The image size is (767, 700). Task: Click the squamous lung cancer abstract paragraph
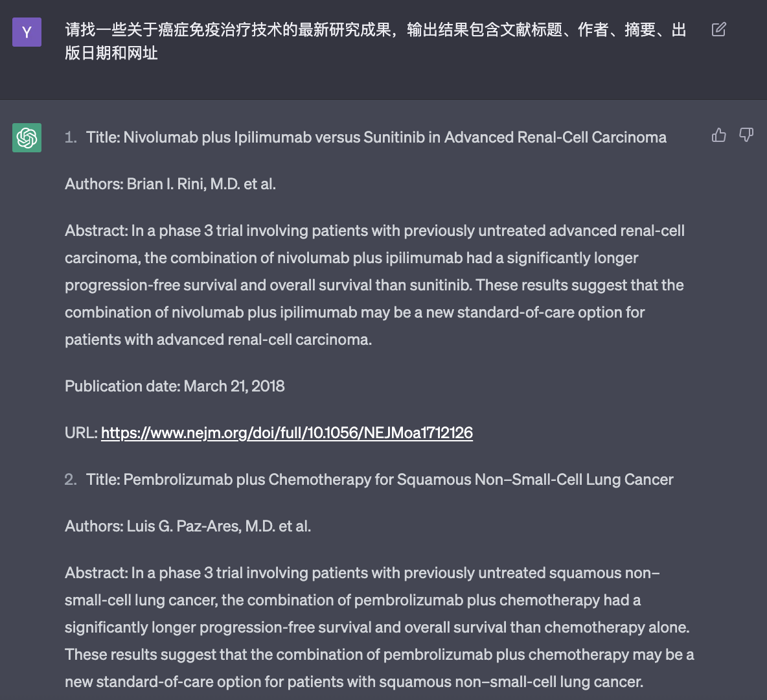tap(380, 627)
